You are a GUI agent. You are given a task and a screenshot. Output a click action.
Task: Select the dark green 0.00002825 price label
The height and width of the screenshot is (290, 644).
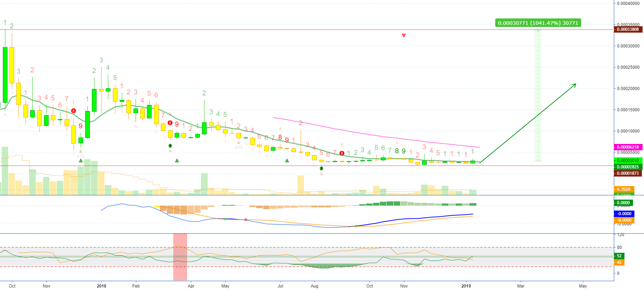(628, 167)
